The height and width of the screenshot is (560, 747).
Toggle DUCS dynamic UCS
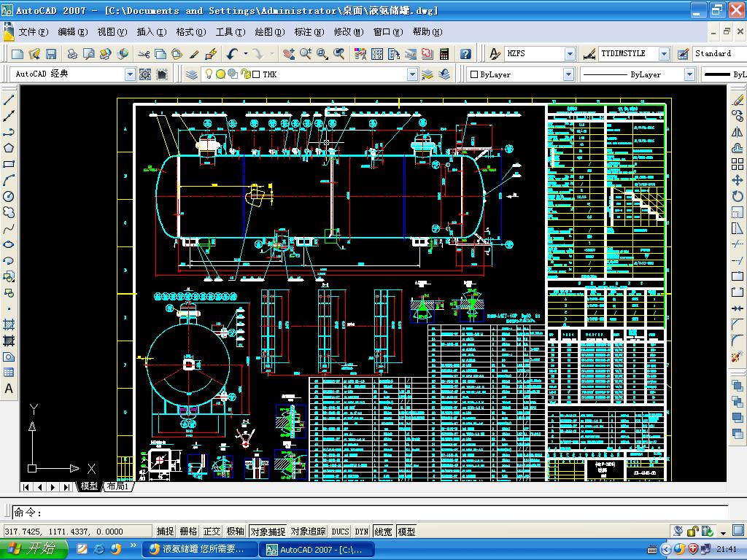[340, 532]
